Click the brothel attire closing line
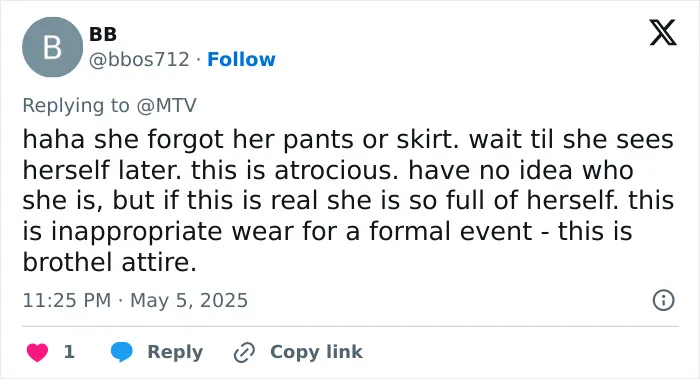700x379 pixels. point(109,262)
